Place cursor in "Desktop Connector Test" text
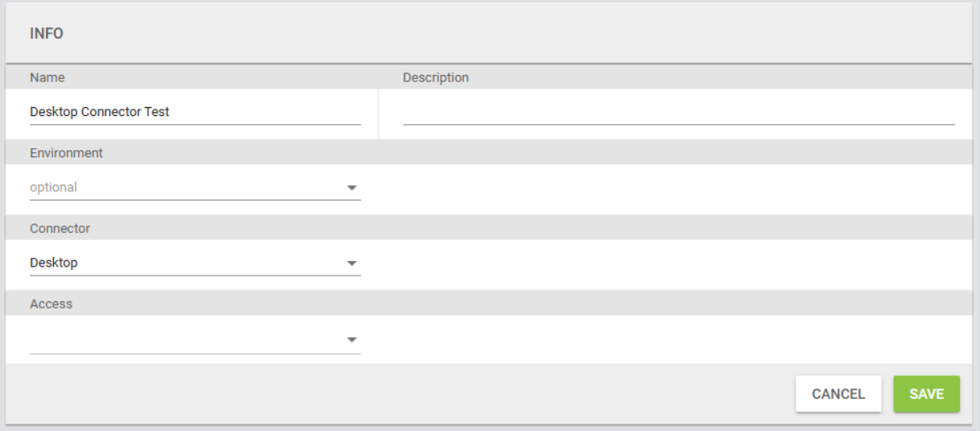The image size is (980, 431). [100, 113]
